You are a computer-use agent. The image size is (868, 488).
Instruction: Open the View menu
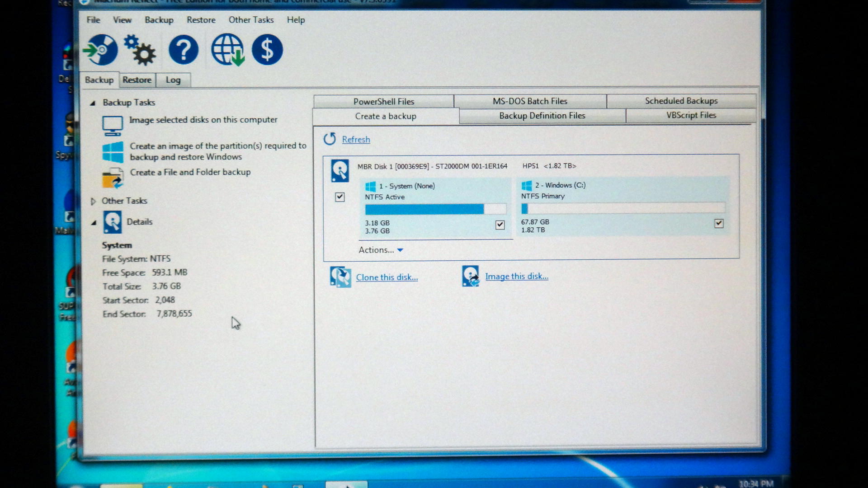[x=122, y=20]
